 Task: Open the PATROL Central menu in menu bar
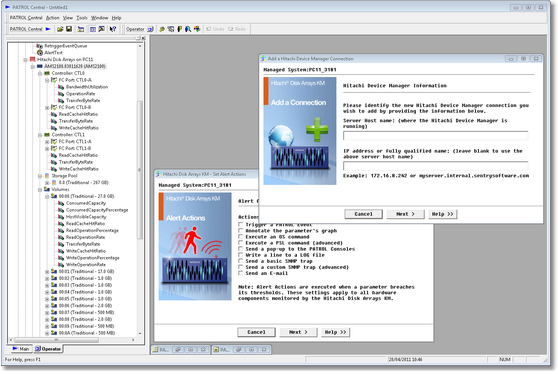click(26, 18)
